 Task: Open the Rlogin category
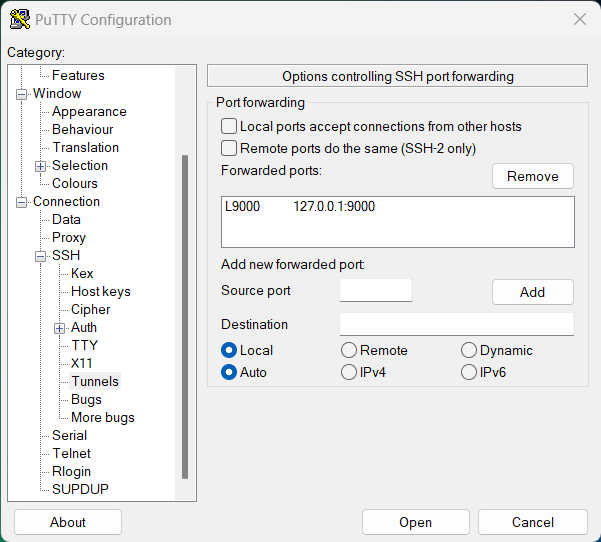tap(71, 471)
